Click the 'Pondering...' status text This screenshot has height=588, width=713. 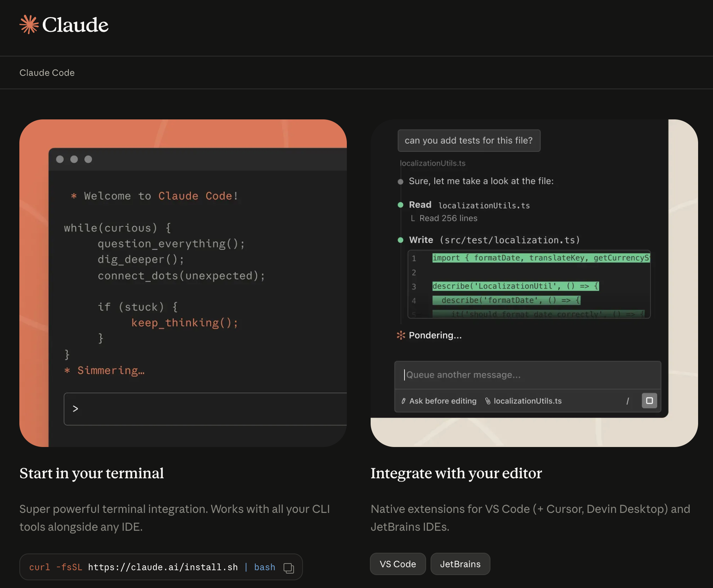tap(435, 335)
